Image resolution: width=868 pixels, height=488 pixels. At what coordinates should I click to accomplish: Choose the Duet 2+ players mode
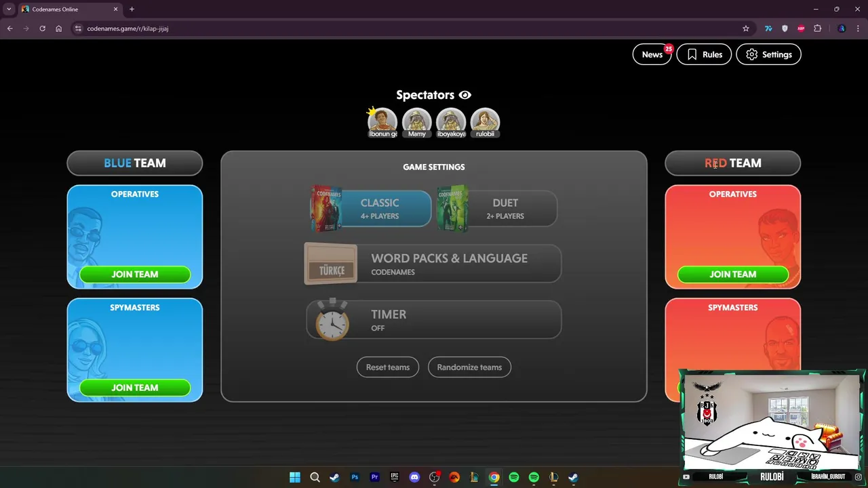click(x=497, y=208)
